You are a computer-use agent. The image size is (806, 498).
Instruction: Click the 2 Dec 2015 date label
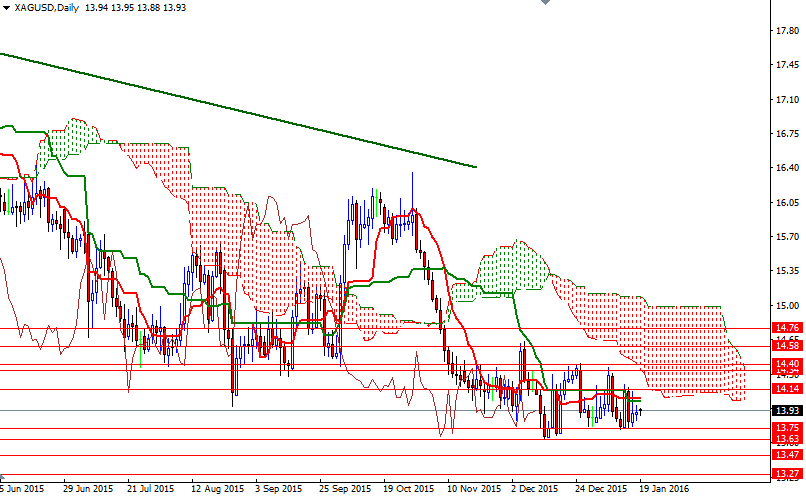(x=535, y=488)
